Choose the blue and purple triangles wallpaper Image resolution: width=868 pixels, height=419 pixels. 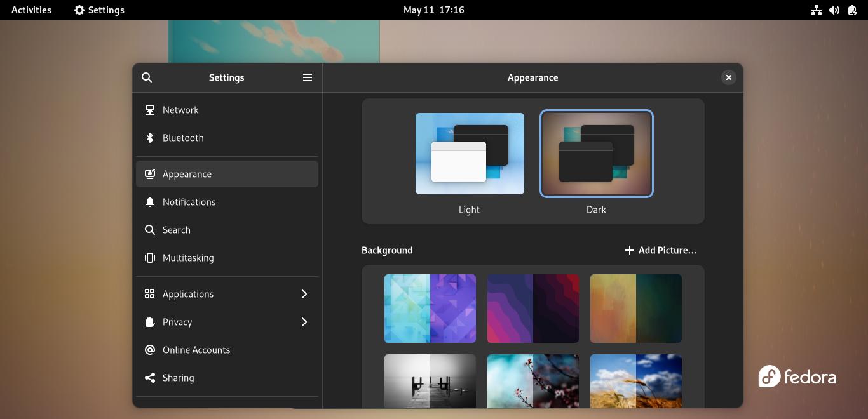tap(430, 309)
